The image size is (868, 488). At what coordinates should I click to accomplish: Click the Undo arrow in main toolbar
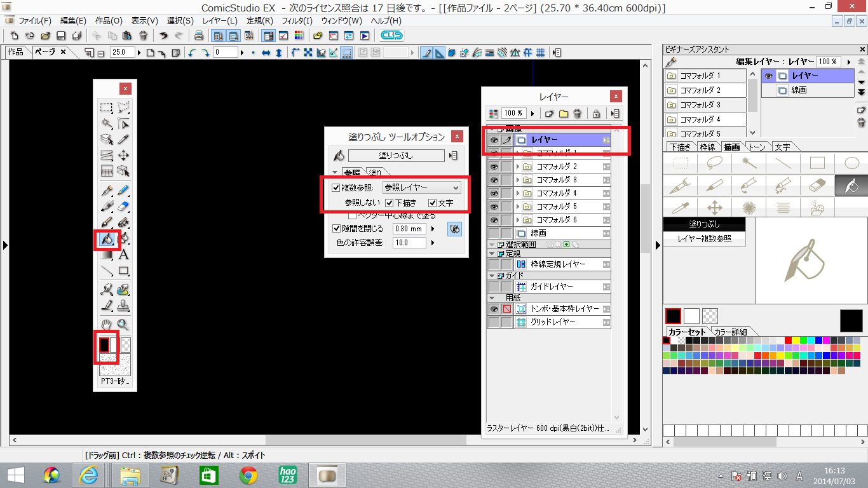click(163, 36)
